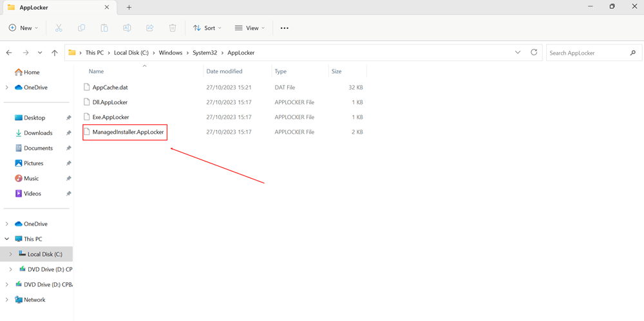
Task: Go forward with the right arrow
Action: (x=26, y=53)
